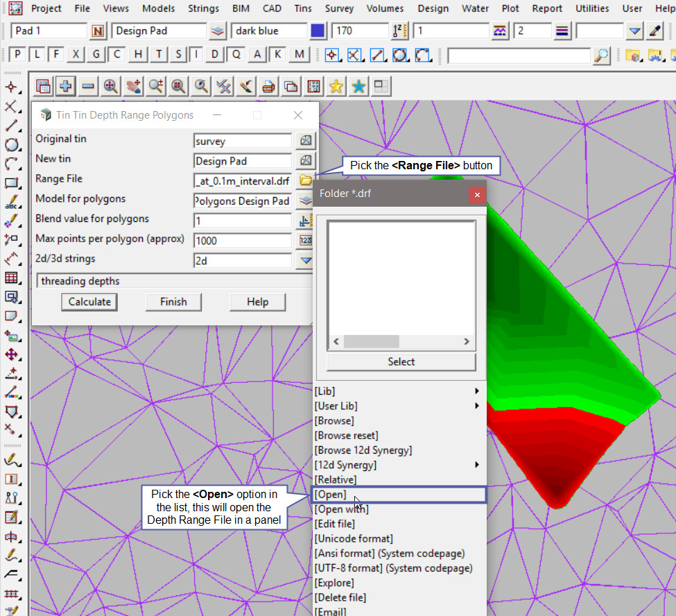Toggle the P snap button
This screenshot has height=616, width=676.
tap(17, 55)
